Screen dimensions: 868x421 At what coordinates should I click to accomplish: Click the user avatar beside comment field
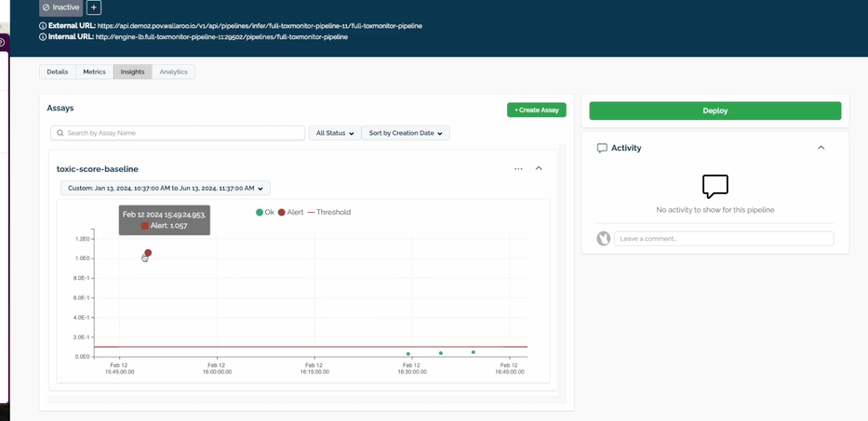pyautogui.click(x=604, y=239)
